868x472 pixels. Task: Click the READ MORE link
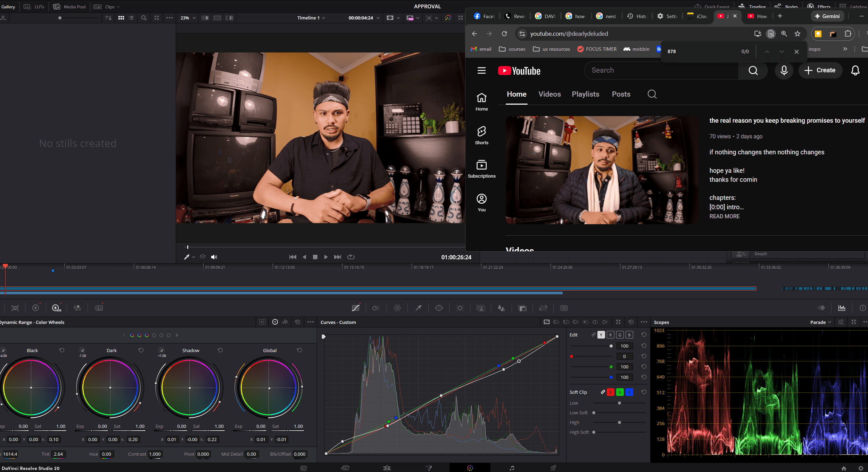pos(724,216)
